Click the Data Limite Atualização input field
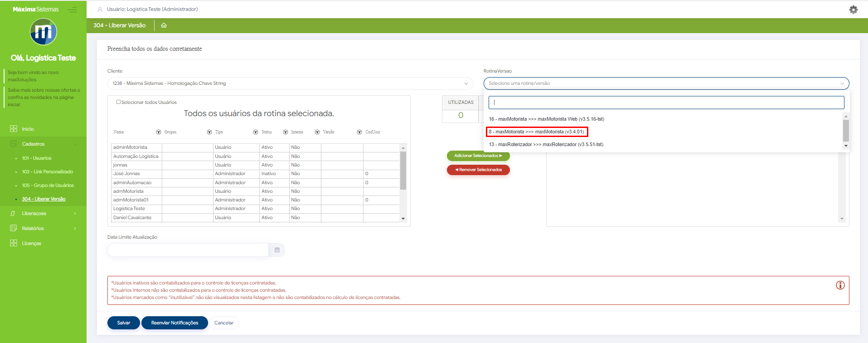Image resolution: width=868 pixels, height=343 pixels. point(188,250)
